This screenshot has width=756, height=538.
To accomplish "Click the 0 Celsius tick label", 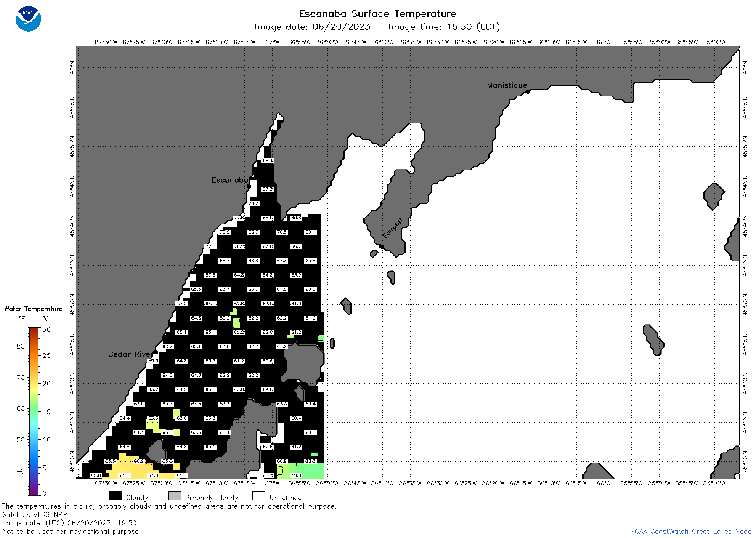I will pos(45,493).
